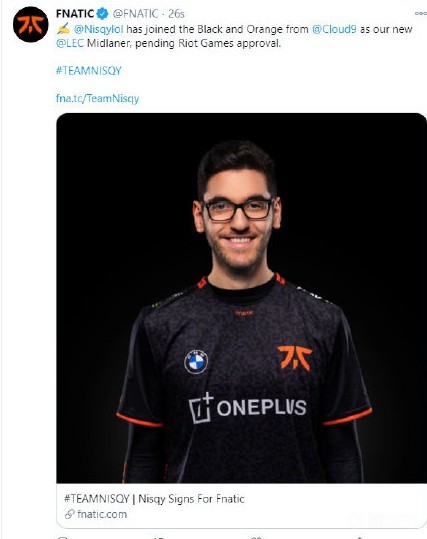Open the player photo preview
Viewport: 427px width, 539px height.
click(241, 298)
